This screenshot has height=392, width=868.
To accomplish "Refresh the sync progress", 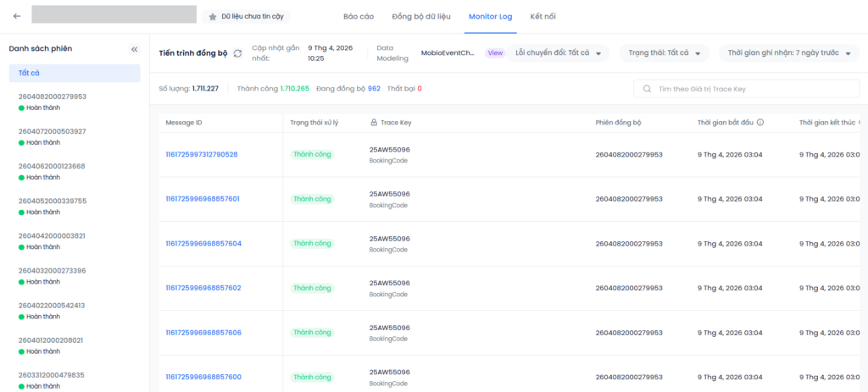I will (x=238, y=53).
